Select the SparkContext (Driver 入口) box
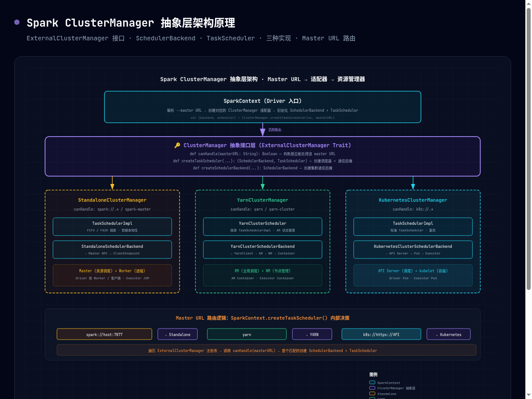 tap(262, 107)
